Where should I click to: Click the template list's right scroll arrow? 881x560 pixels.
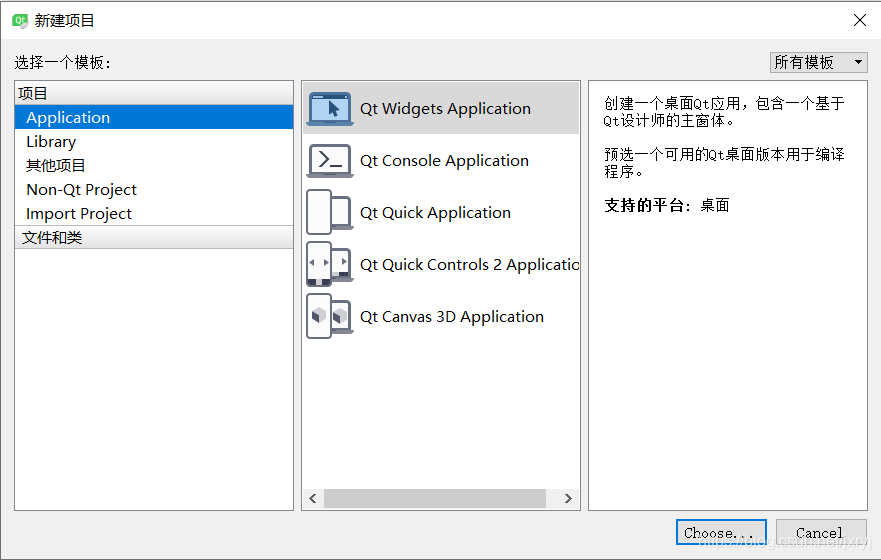click(568, 498)
